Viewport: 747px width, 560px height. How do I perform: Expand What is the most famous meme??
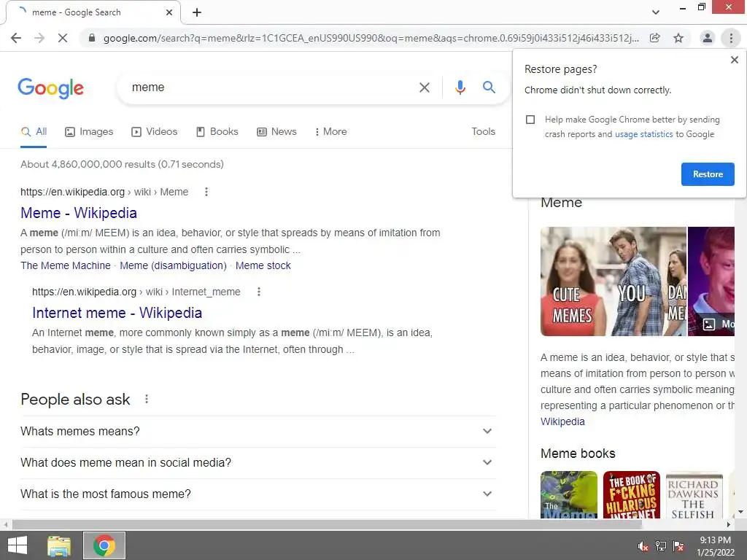click(x=258, y=494)
